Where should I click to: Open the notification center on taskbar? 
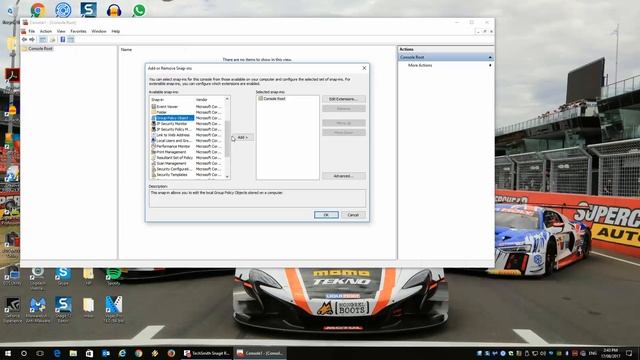(x=629, y=353)
